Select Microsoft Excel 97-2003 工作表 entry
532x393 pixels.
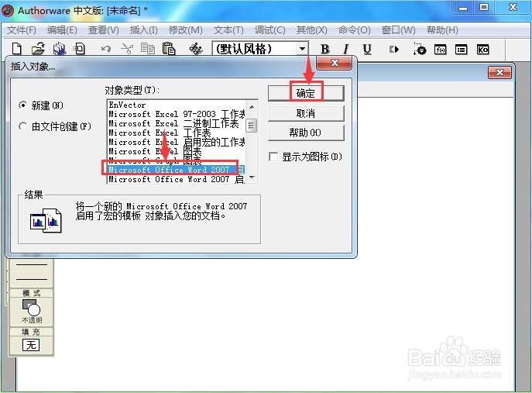point(177,114)
